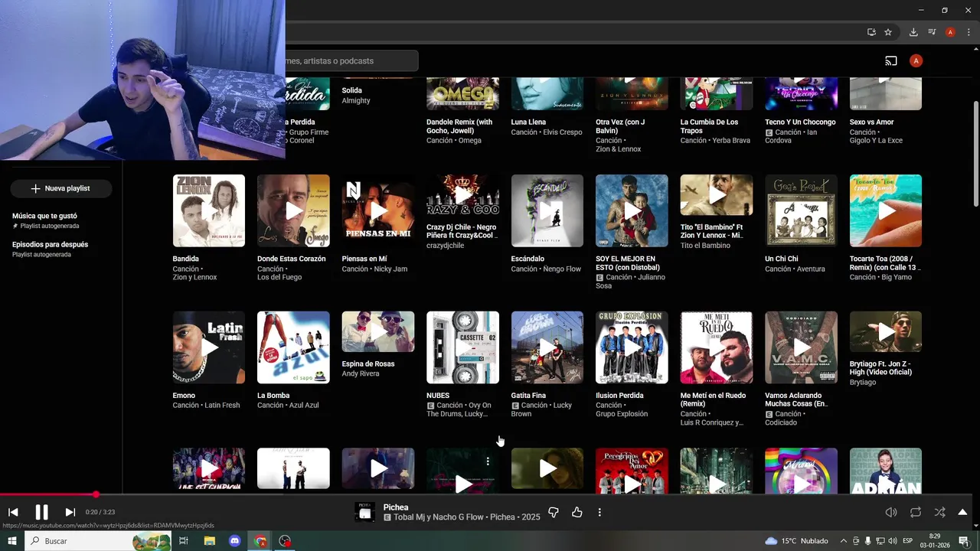Play the NUBES cassette cover

point(462,347)
